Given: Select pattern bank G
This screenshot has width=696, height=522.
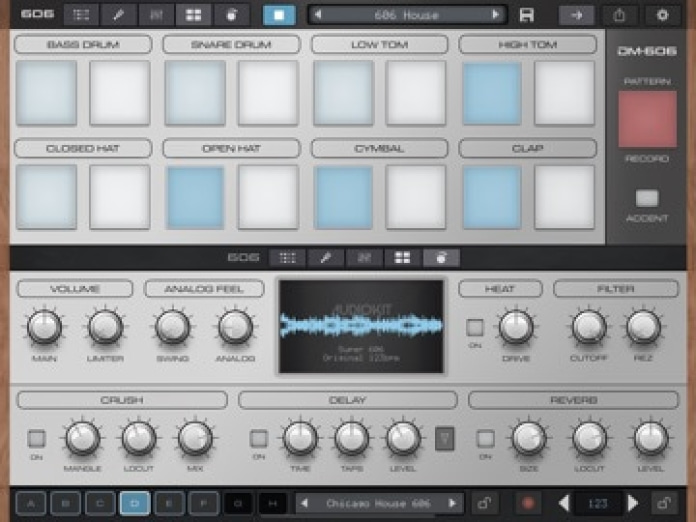Looking at the screenshot, I should 238,503.
